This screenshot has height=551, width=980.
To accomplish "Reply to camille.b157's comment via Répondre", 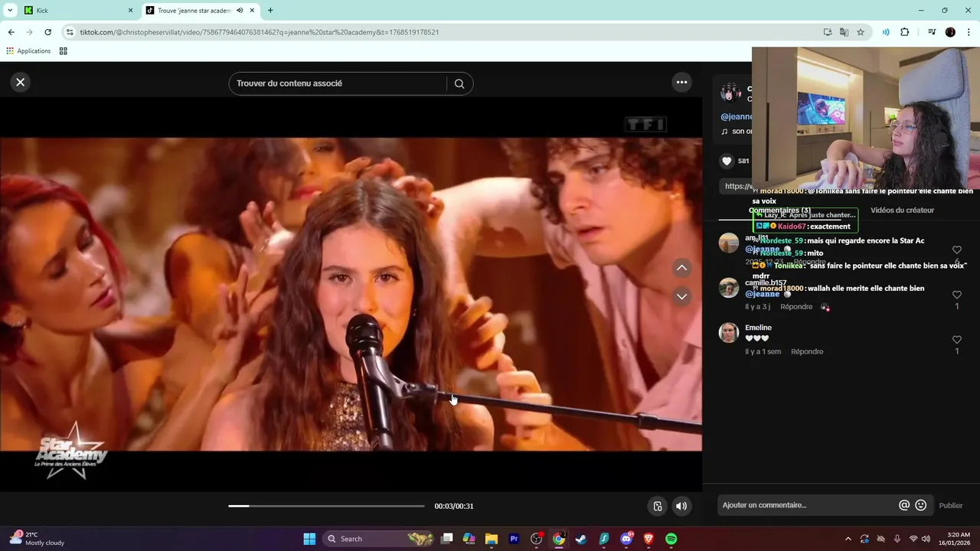I will pyautogui.click(x=796, y=307).
